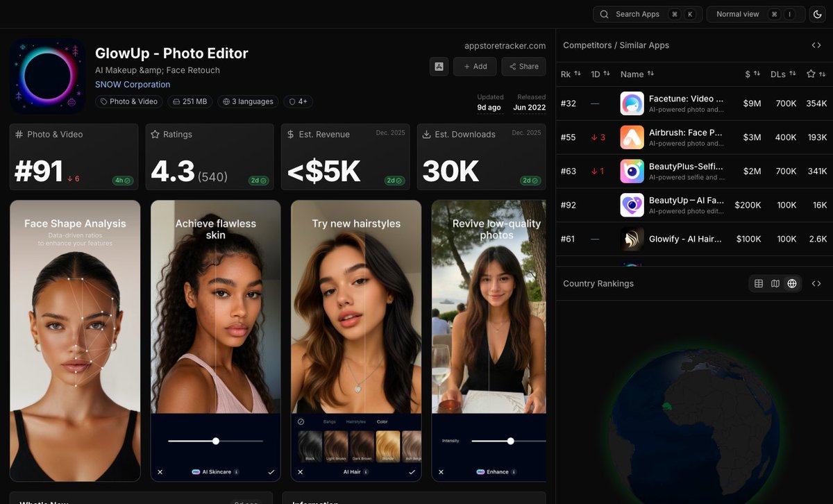Select Blonde hair color swatch
Image resolution: width=833 pixels, height=504 pixels.
tap(388, 445)
